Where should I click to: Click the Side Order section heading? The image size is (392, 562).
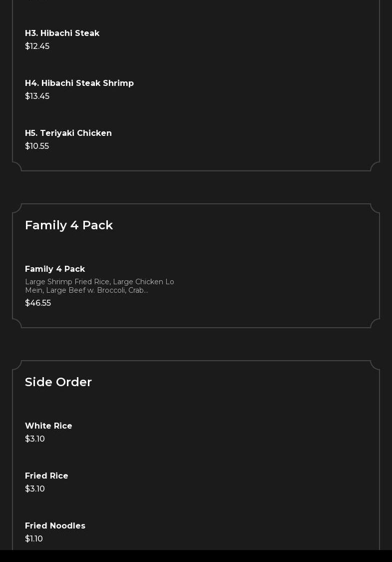click(x=58, y=382)
